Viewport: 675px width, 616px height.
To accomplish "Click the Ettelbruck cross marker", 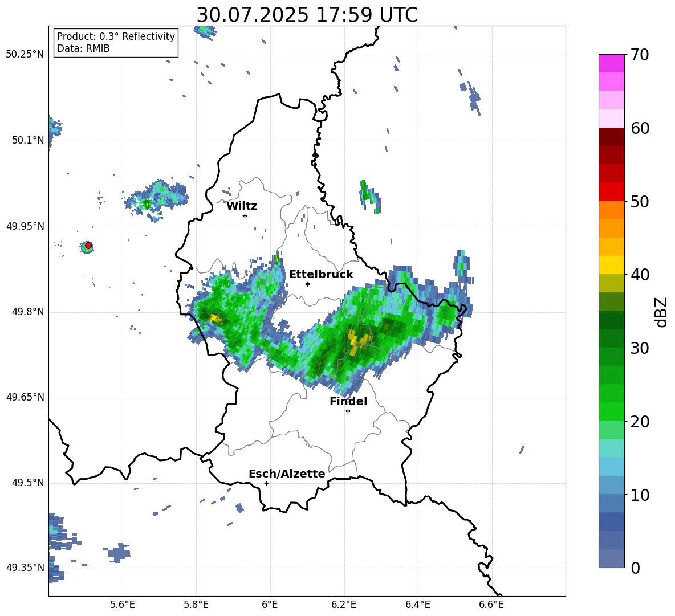I will point(307,284).
